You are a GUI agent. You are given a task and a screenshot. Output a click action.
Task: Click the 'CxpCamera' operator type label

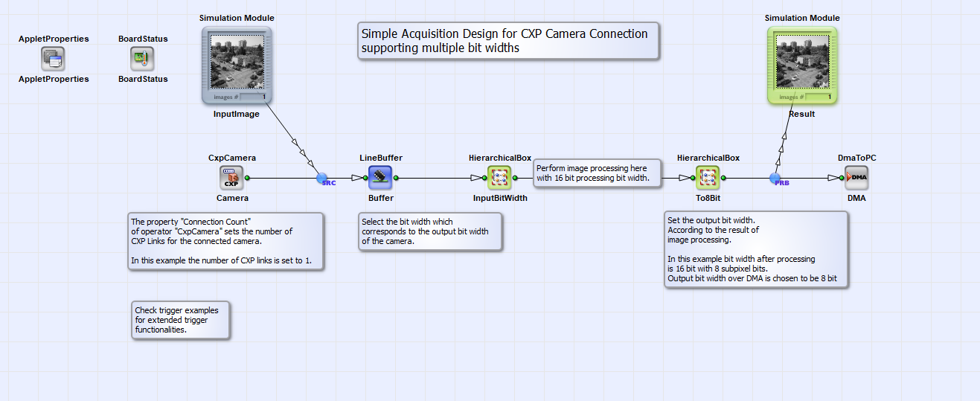[x=231, y=158]
